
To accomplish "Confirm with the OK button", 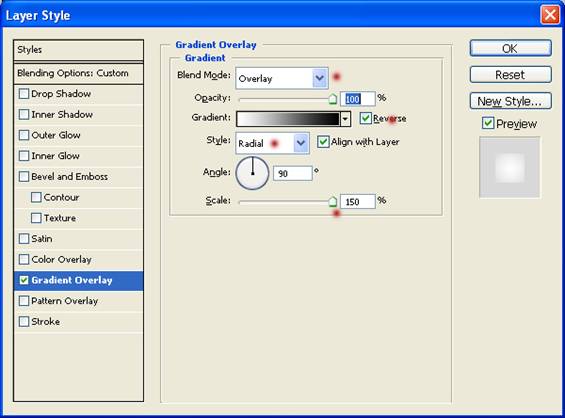I will click(510, 48).
